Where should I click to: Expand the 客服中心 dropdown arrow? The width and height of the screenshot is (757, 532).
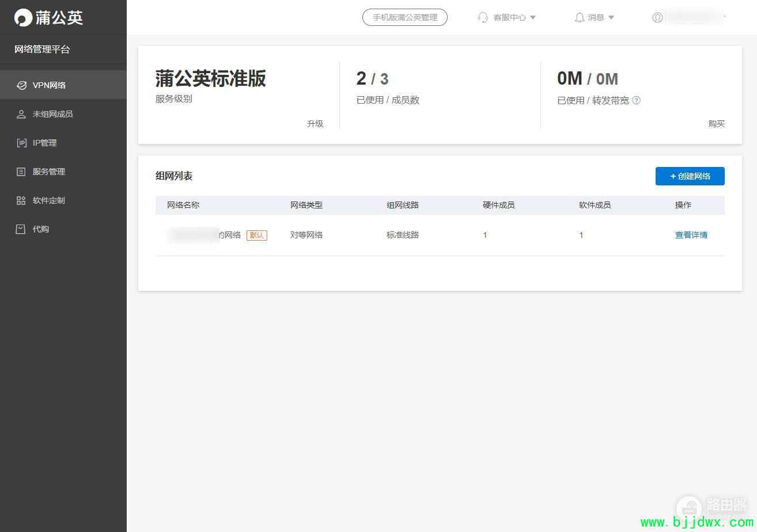pos(533,17)
